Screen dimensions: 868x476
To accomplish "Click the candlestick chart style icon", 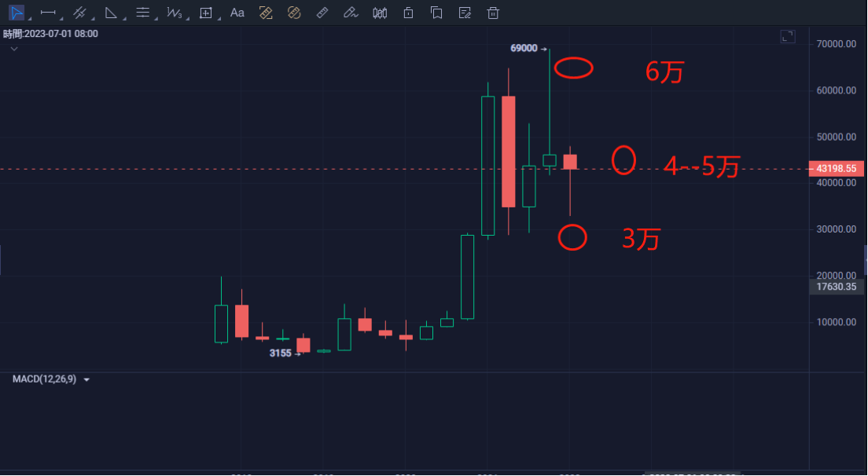I will [x=380, y=12].
